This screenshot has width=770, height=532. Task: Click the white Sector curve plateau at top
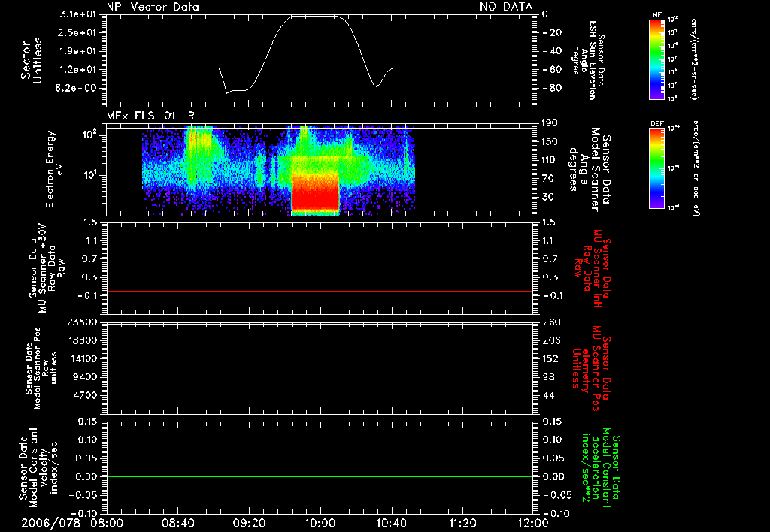pyautogui.click(x=314, y=17)
